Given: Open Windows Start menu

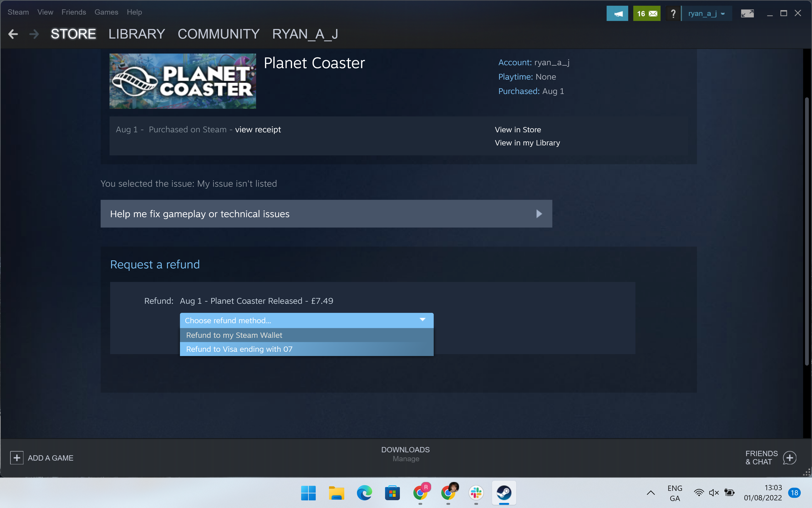Looking at the screenshot, I should coord(308,493).
